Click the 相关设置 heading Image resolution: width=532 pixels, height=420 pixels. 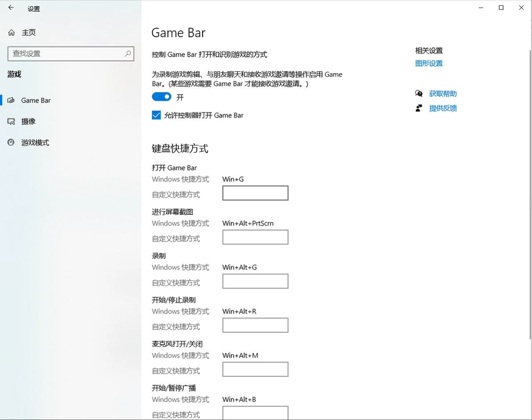click(429, 51)
